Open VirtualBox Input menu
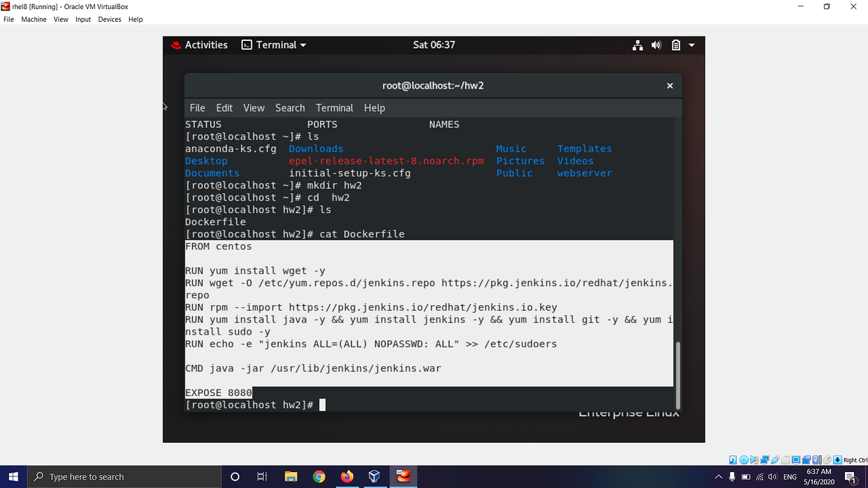868x488 pixels. click(83, 19)
